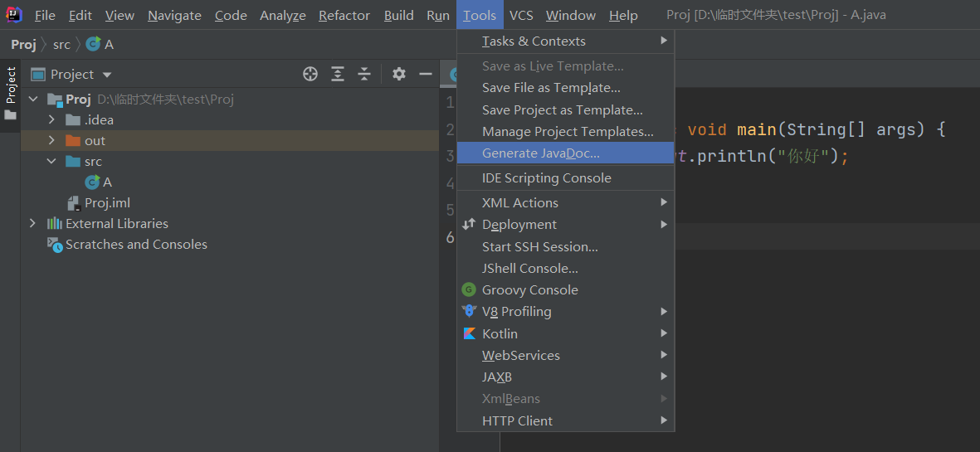Choose Generate JavaDoc... from Tools menu

(566, 153)
